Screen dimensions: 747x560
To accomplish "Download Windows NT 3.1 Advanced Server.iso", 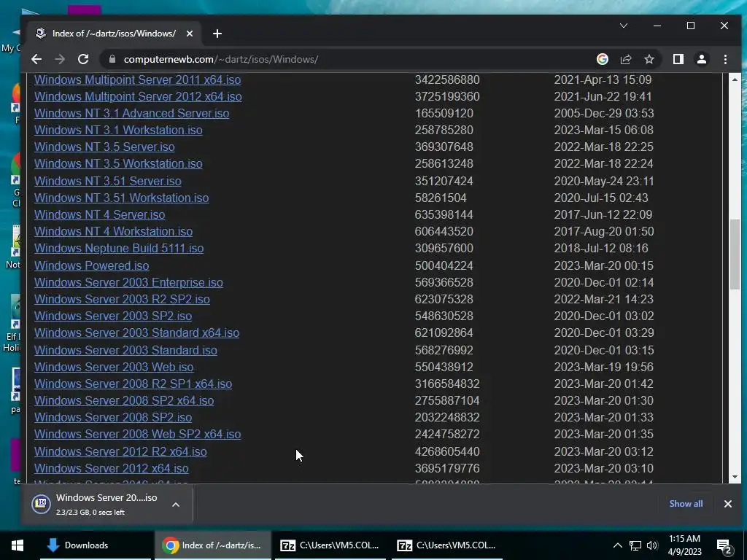I will [x=131, y=113].
